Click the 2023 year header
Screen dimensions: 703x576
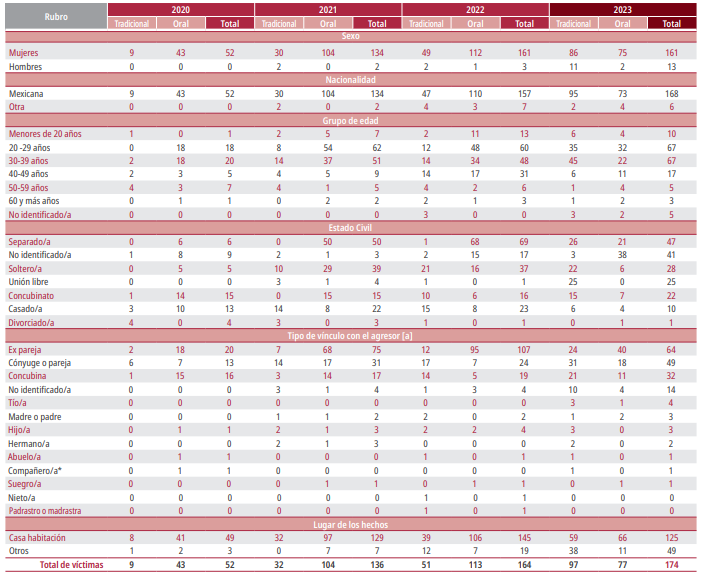point(622,9)
